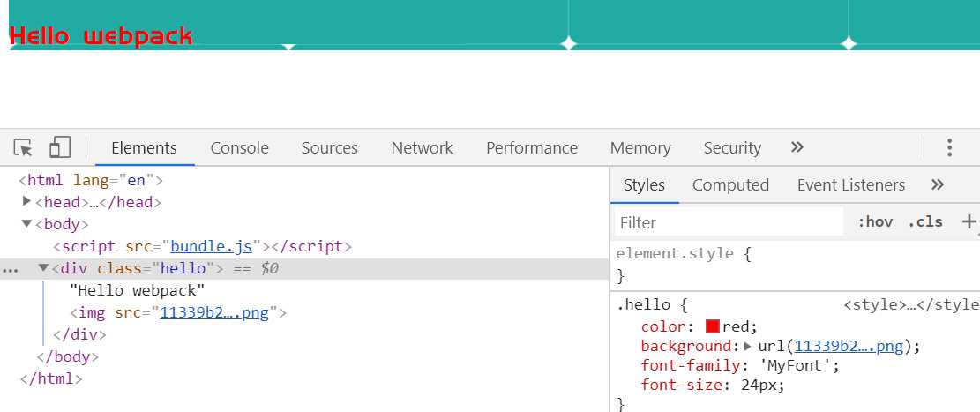Click the font-size property name

(x=682, y=386)
